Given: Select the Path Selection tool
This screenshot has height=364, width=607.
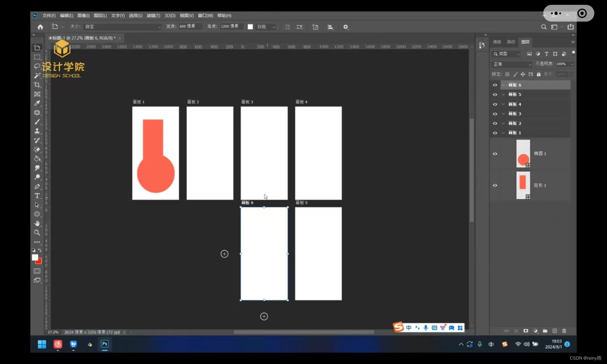Looking at the screenshot, I should pyautogui.click(x=37, y=205).
